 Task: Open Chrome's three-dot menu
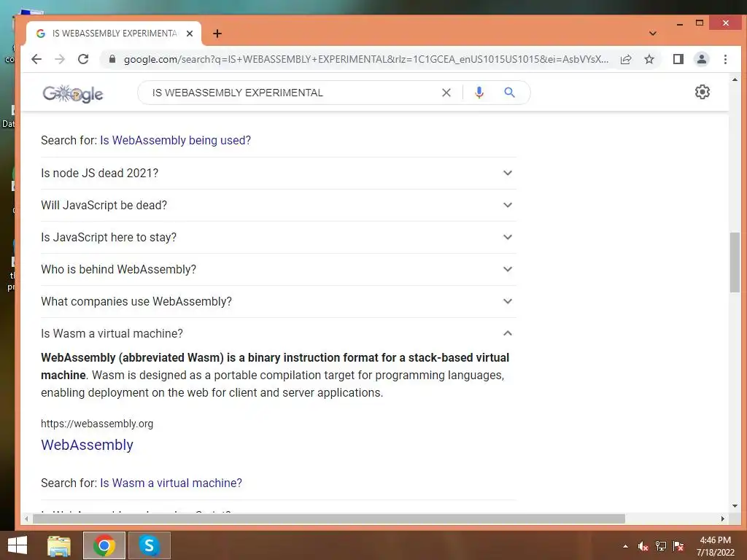coord(725,59)
